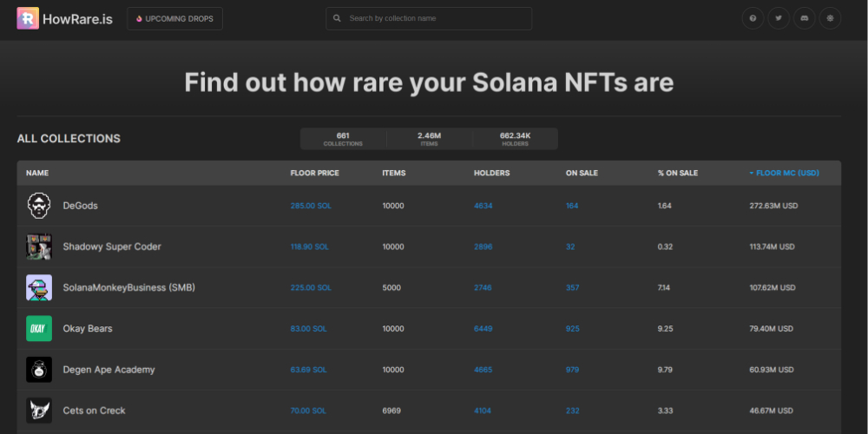
Task: Open Cets on Creck avatar
Action: tap(39, 411)
